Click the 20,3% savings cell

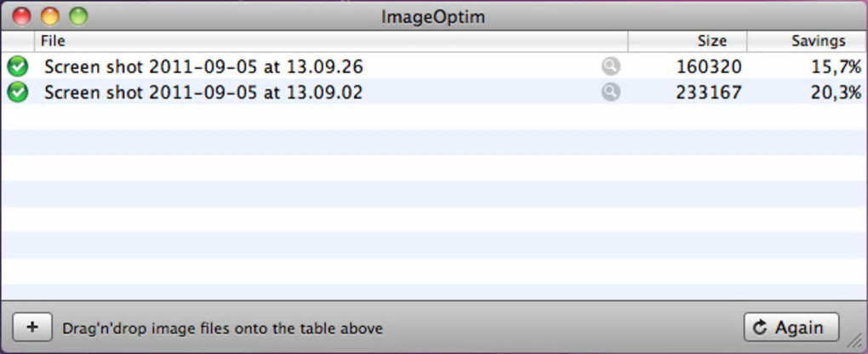[x=836, y=92]
